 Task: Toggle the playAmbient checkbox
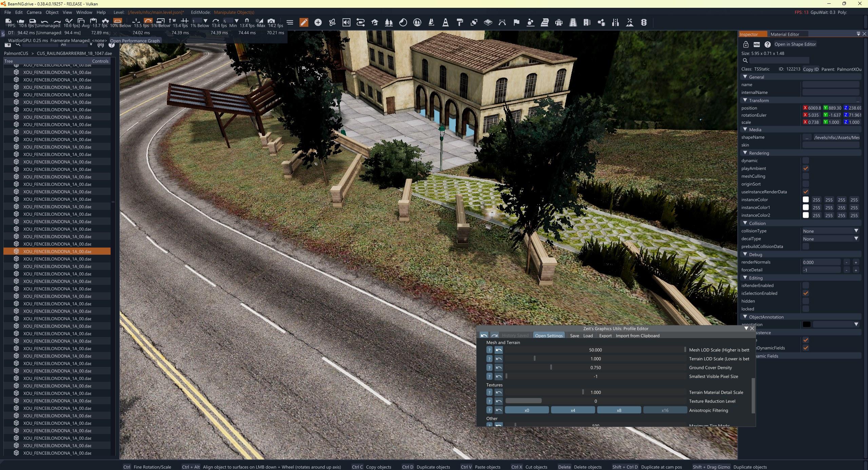click(806, 169)
